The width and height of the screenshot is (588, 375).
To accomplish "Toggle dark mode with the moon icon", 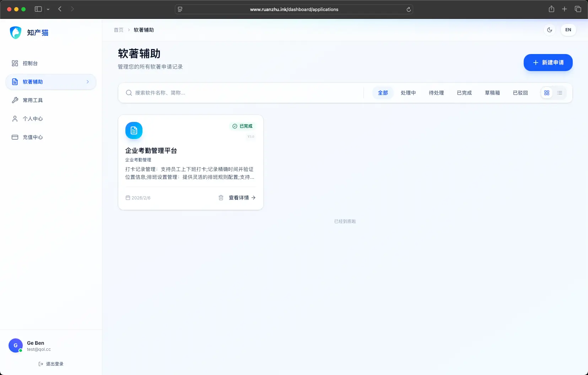I will 550,30.
